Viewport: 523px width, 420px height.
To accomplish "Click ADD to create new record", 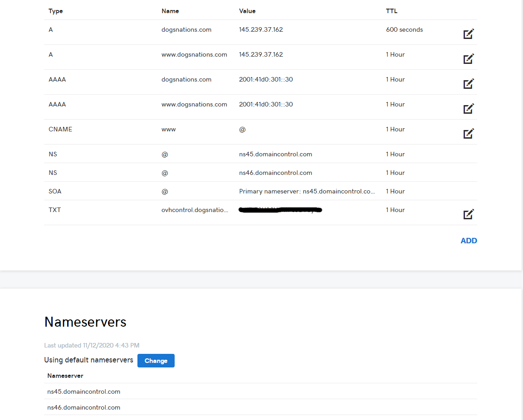I will click(x=469, y=241).
